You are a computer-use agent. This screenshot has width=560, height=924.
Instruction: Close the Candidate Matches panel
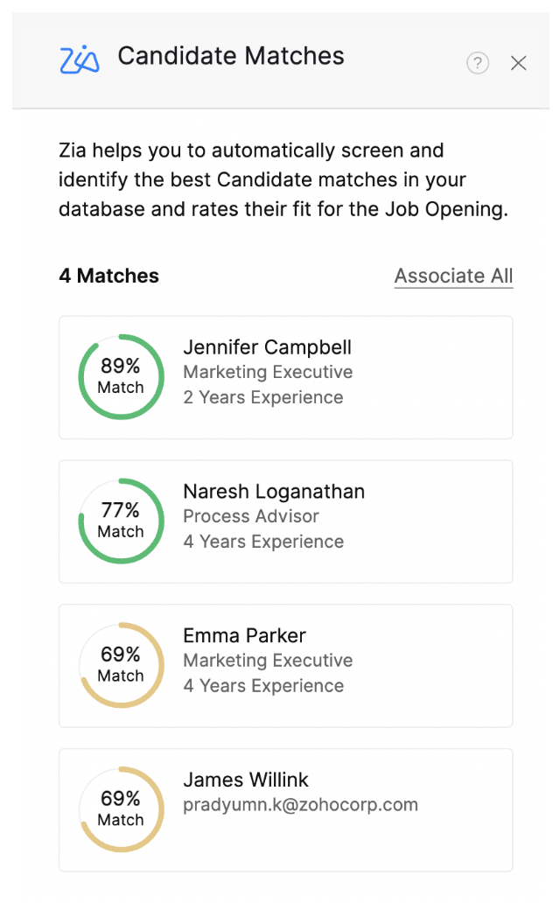point(519,63)
